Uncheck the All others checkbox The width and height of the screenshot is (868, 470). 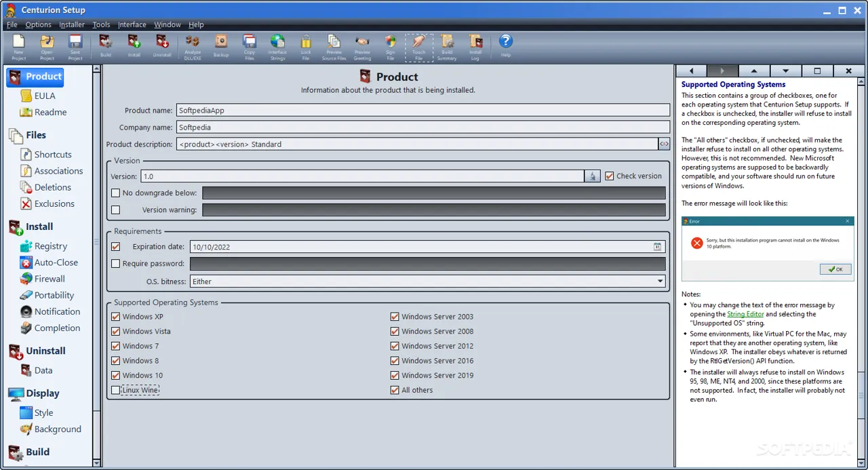[395, 390]
